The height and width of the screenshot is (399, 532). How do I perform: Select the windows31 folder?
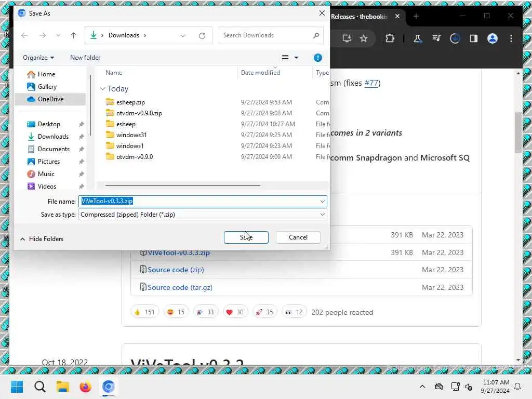pos(131,135)
